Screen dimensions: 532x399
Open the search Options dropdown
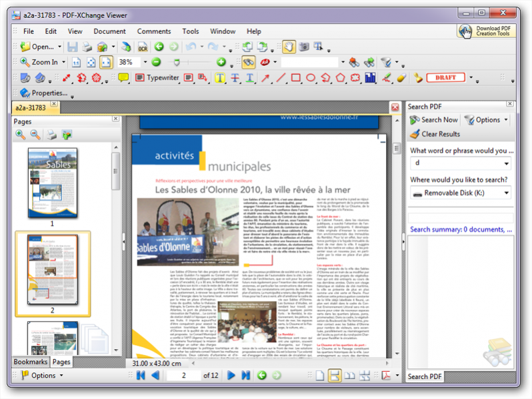coord(487,120)
